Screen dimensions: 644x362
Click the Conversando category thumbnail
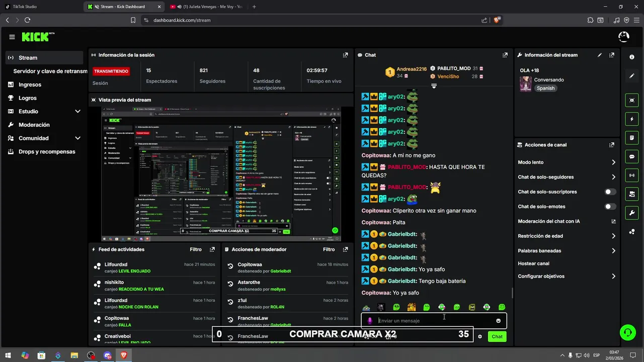(x=526, y=84)
